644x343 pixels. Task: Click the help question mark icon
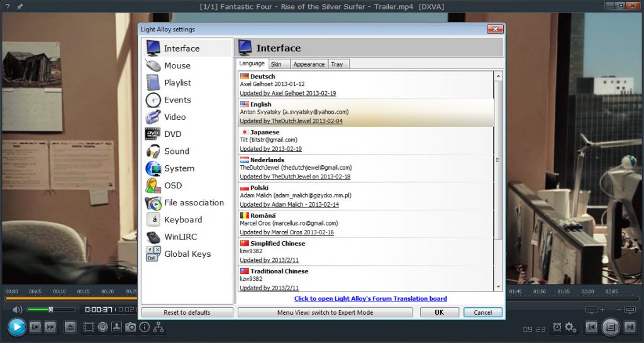[8, 6]
